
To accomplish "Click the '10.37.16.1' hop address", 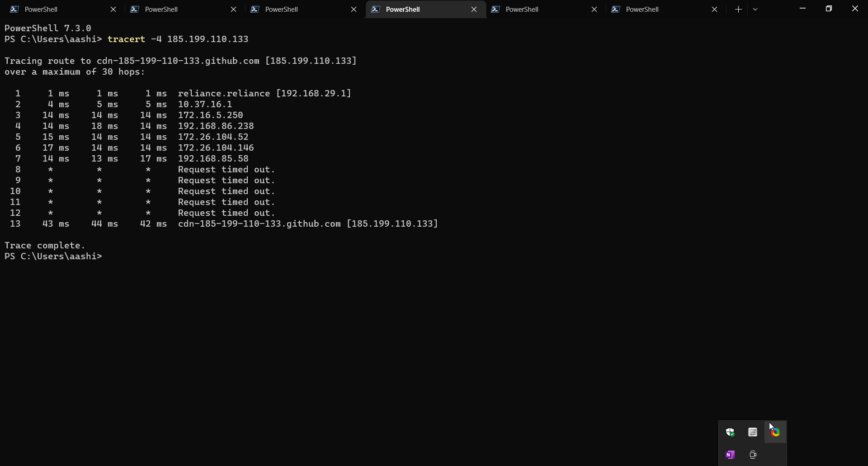I will 205,104.
